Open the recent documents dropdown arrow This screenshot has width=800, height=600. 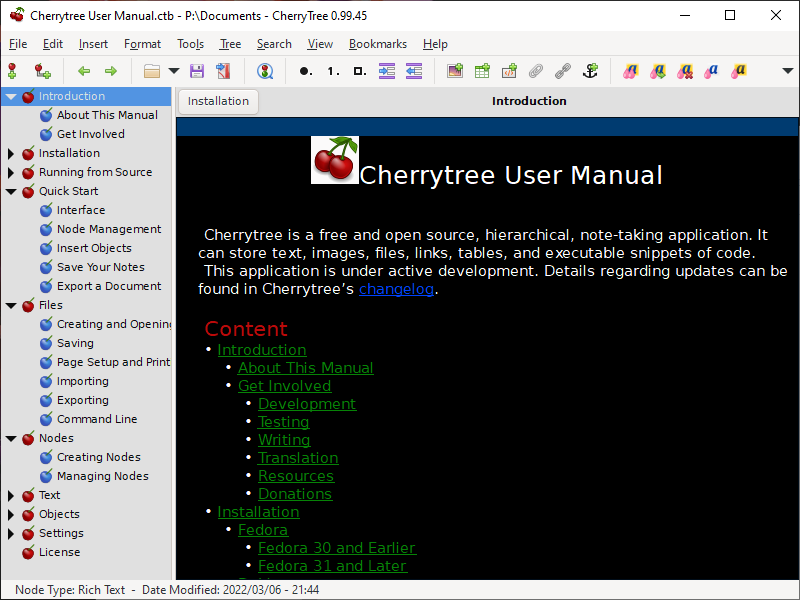(x=174, y=71)
